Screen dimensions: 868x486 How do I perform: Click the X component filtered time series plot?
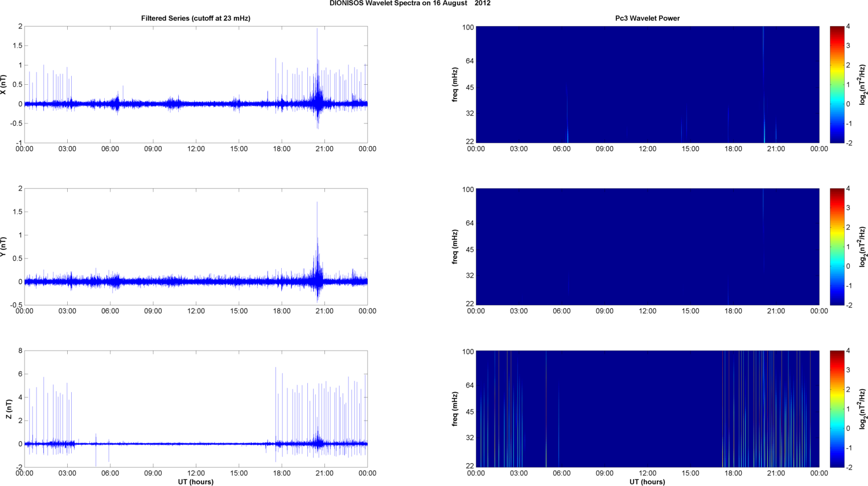(196, 85)
